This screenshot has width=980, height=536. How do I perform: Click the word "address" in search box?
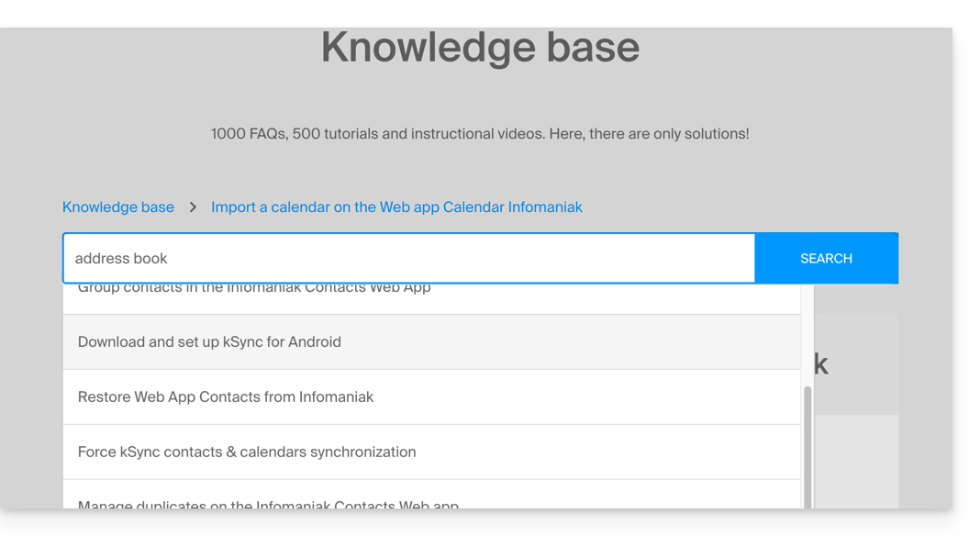[x=101, y=259]
